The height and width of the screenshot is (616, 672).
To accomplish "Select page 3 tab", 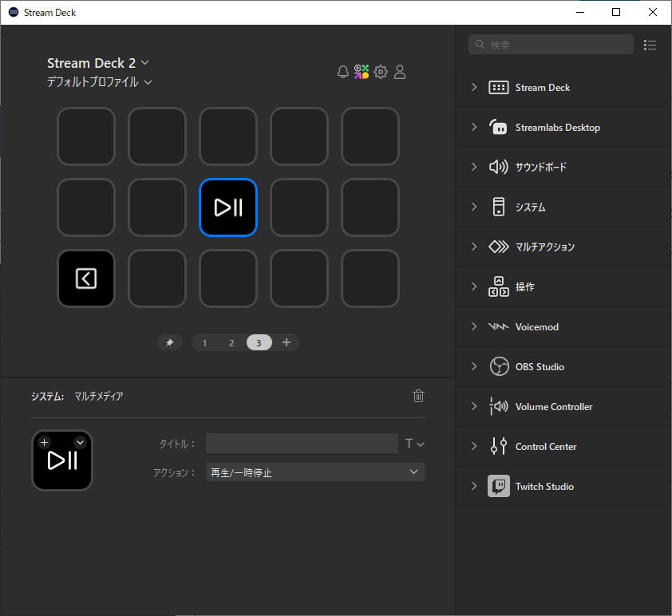I will [259, 342].
